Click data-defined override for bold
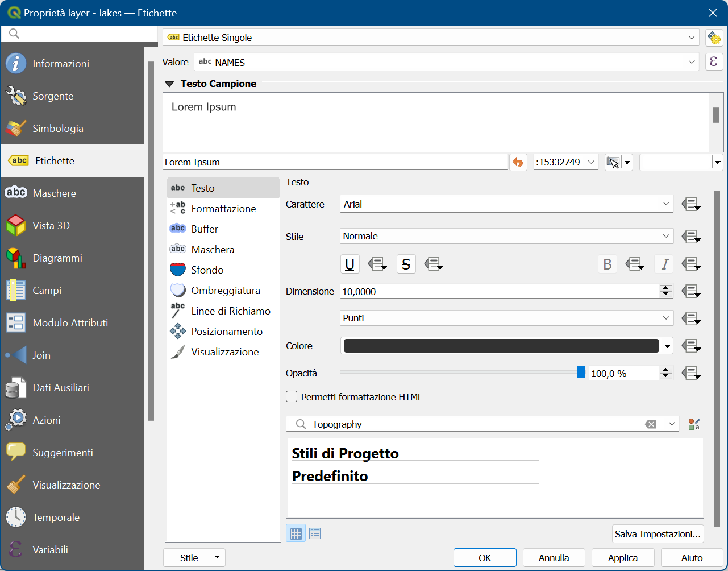Viewport: 728px width, 571px height. 635,264
